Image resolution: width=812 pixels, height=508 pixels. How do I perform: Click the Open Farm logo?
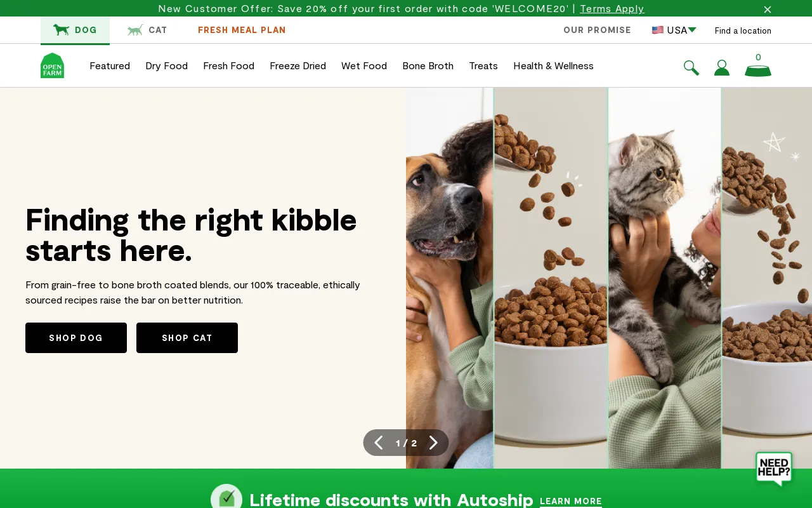(x=52, y=65)
